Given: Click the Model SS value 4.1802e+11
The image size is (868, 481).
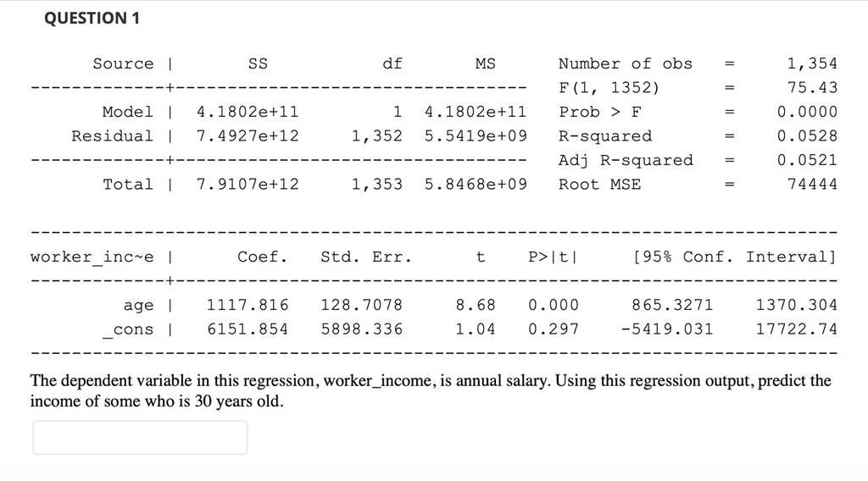Looking at the screenshot, I should point(248,112).
